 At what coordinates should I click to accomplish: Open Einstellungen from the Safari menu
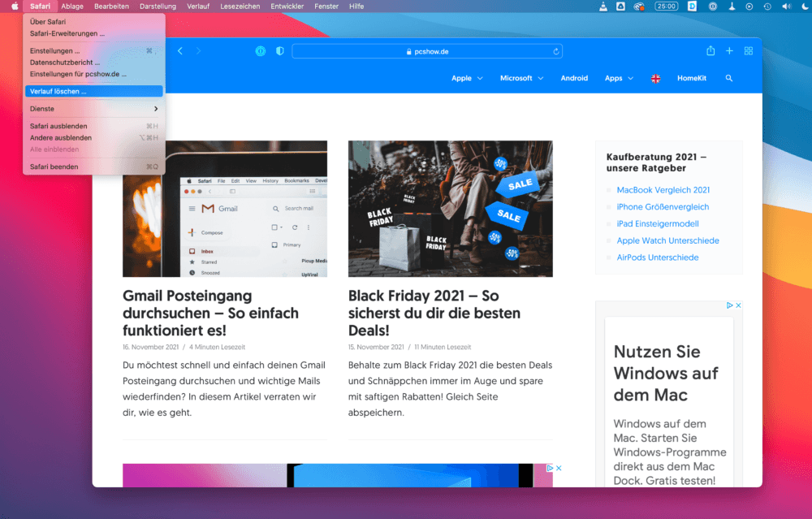[93, 50]
